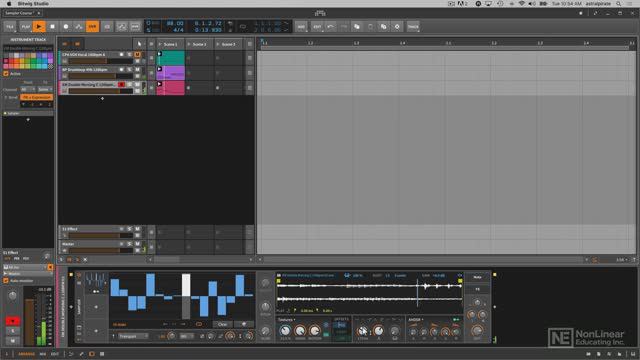The image size is (640, 360).
Task: Solo the S1 Effect track
Action: pos(129,229)
